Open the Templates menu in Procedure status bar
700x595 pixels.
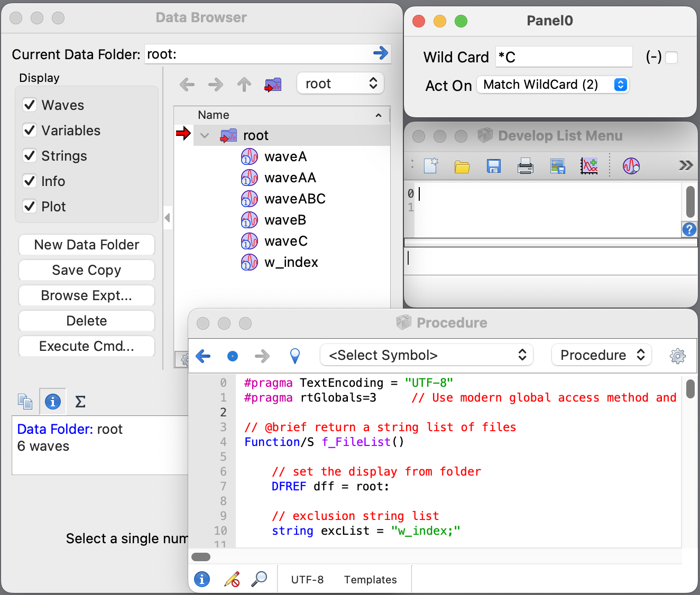[370, 580]
